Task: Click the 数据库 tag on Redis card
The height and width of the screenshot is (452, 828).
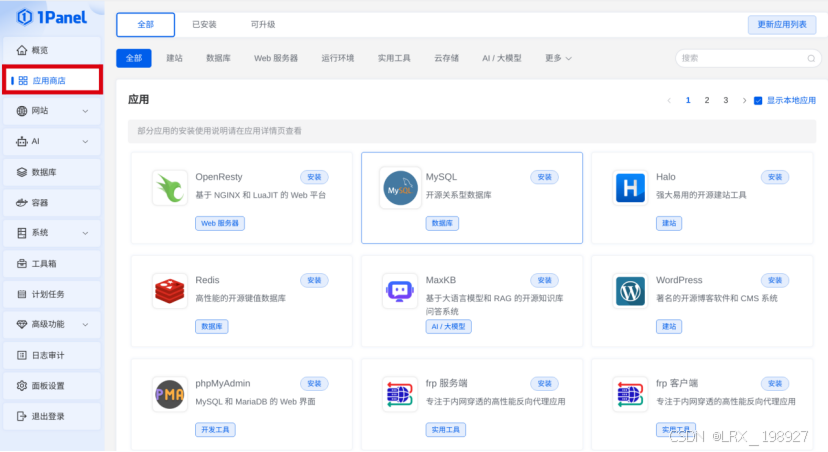Action: (212, 327)
